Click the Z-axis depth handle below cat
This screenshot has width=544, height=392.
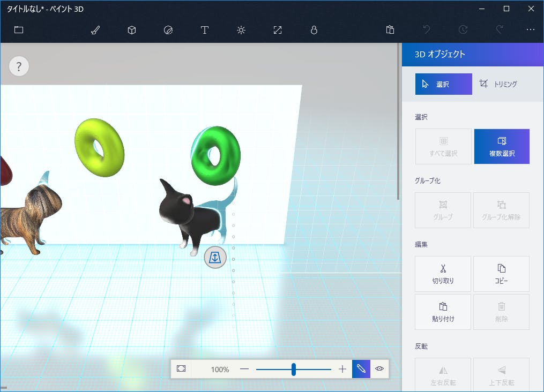(215, 258)
